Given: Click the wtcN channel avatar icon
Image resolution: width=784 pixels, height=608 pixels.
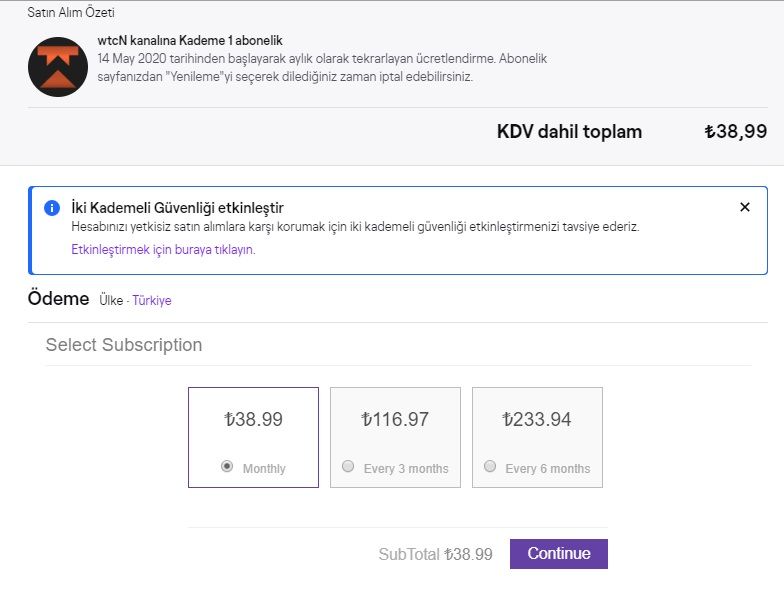Looking at the screenshot, I should click(58, 66).
